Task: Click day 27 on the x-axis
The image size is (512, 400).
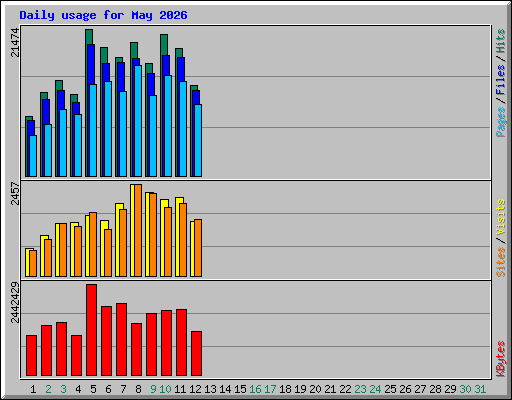Action: click(x=420, y=389)
